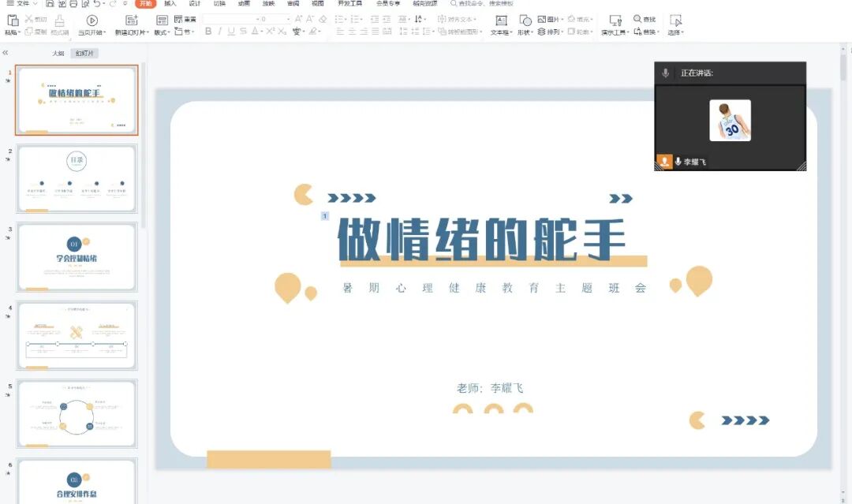Toggle italic formatting

tap(220, 31)
